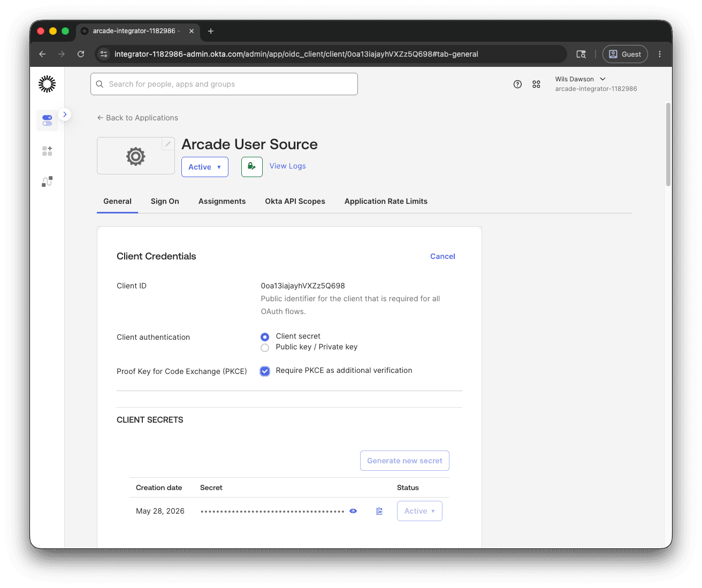Click the Arcade User Source gear logo
Screen dimensions: 702x588
pos(136,156)
